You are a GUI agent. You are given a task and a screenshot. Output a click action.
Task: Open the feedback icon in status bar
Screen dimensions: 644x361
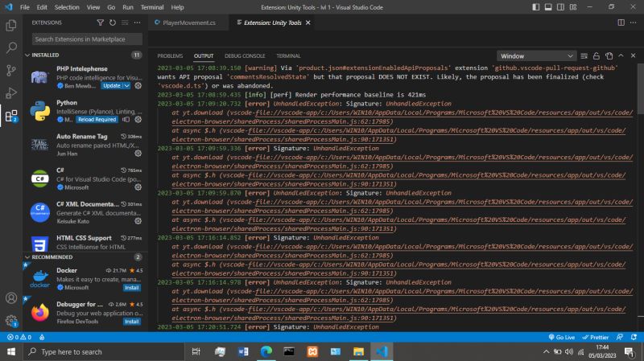[x=620, y=337]
